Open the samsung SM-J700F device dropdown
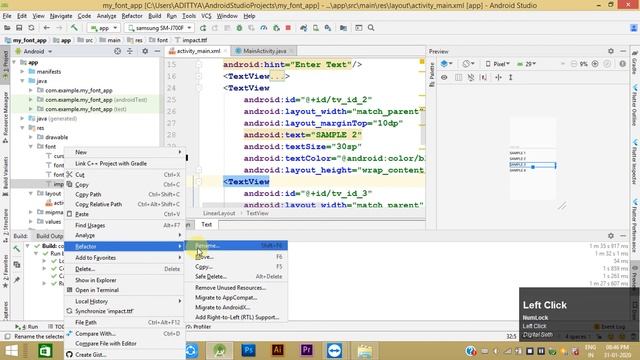 (x=159, y=28)
